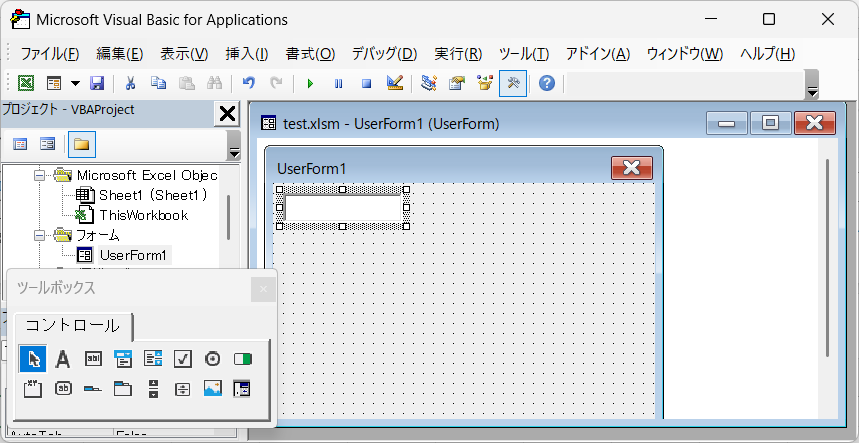Select the CommandButton control tool
Viewport: 859px width, 443px height.
63,389
